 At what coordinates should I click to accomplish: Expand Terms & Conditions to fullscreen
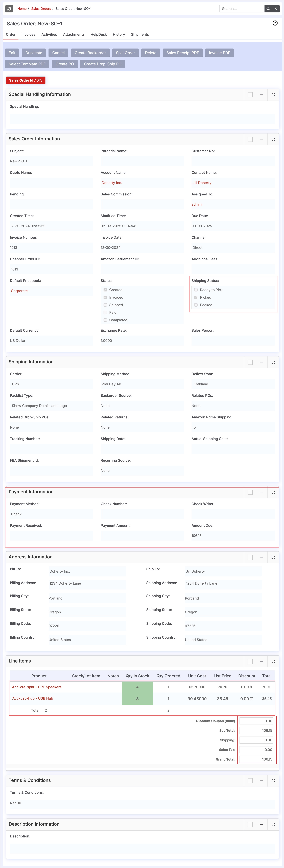click(273, 781)
